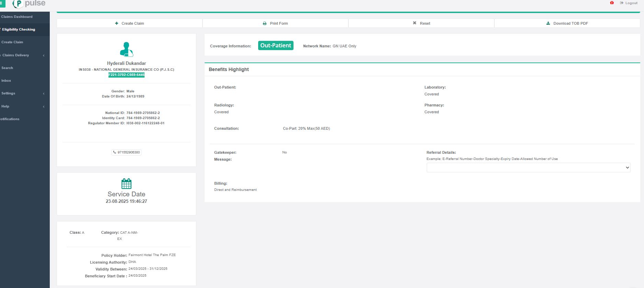Open Claims Dashboard in sidebar

[x=17, y=17]
